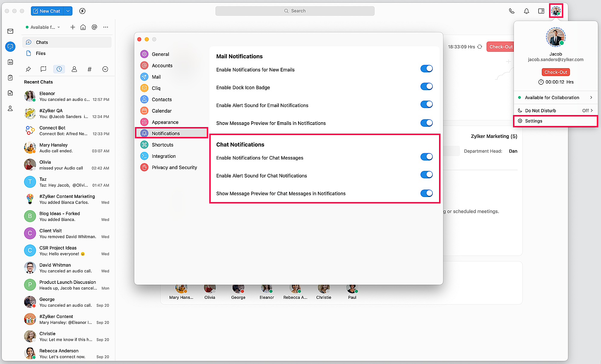
Task: Open the mail icon in left sidebar
Action: pyautogui.click(x=10, y=31)
